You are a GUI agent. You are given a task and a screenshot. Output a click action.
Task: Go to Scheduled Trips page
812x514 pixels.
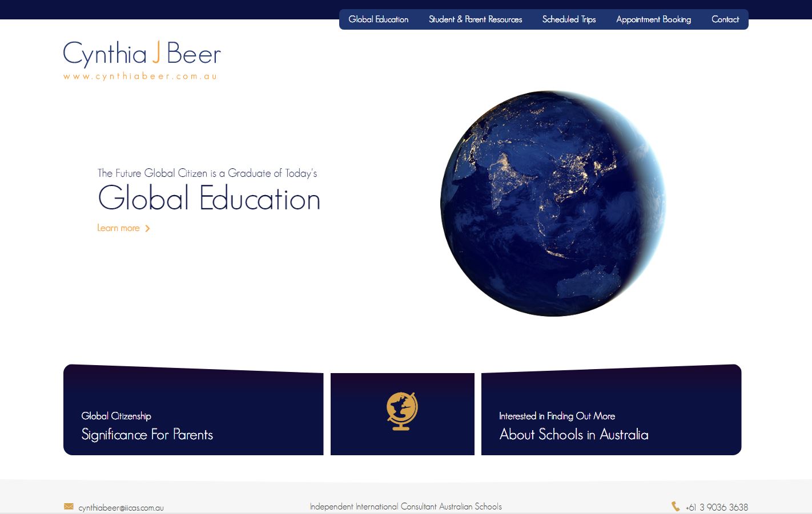(x=569, y=19)
